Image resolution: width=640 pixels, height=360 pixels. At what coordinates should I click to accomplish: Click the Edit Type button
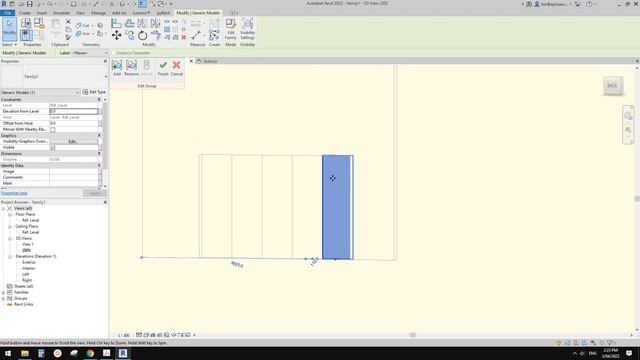click(94, 92)
